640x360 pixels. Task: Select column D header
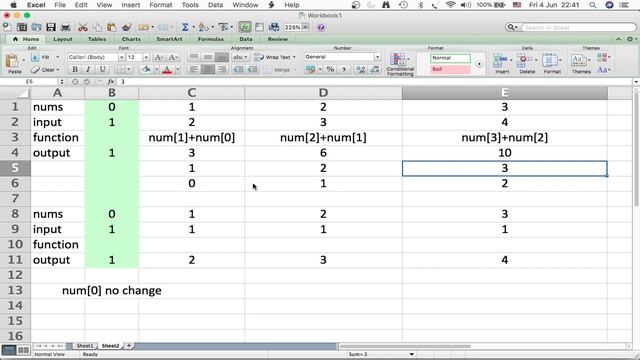pos(323,93)
